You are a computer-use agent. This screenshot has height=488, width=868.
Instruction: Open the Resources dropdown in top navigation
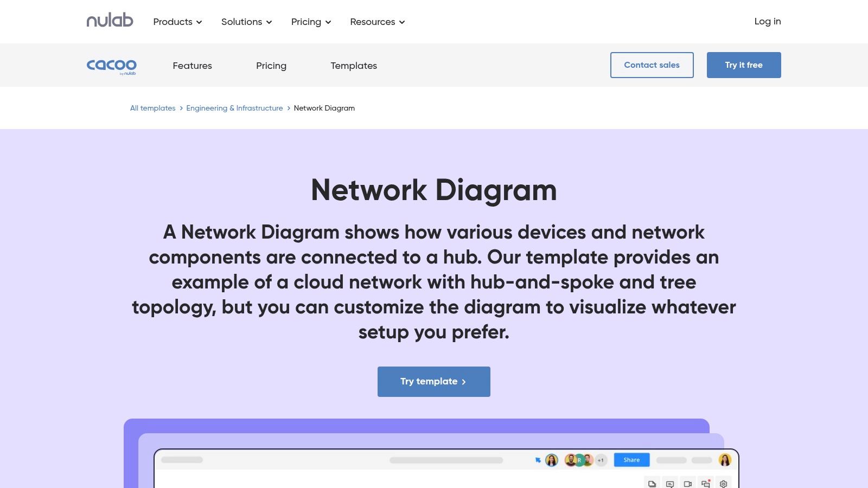pyautogui.click(x=377, y=22)
